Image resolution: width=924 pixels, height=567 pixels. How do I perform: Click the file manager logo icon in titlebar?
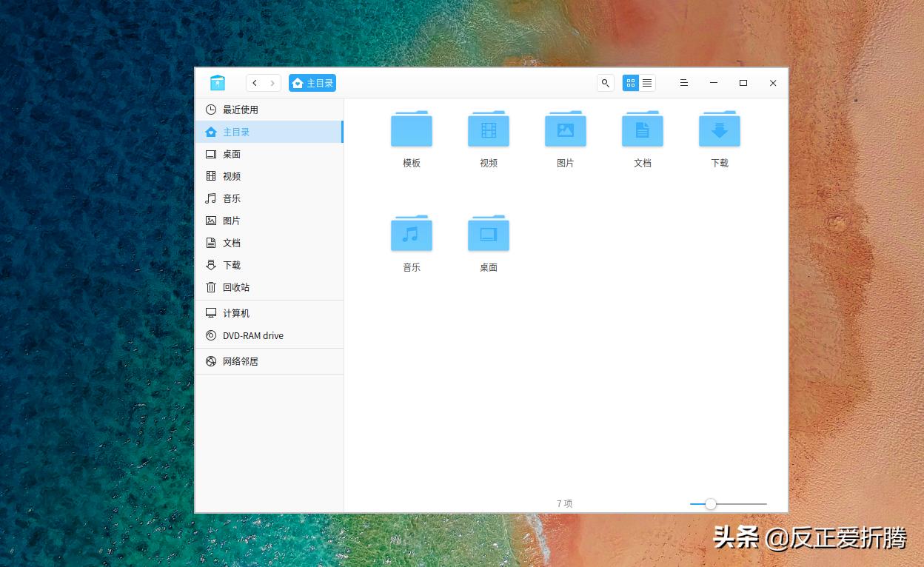pyautogui.click(x=217, y=83)
